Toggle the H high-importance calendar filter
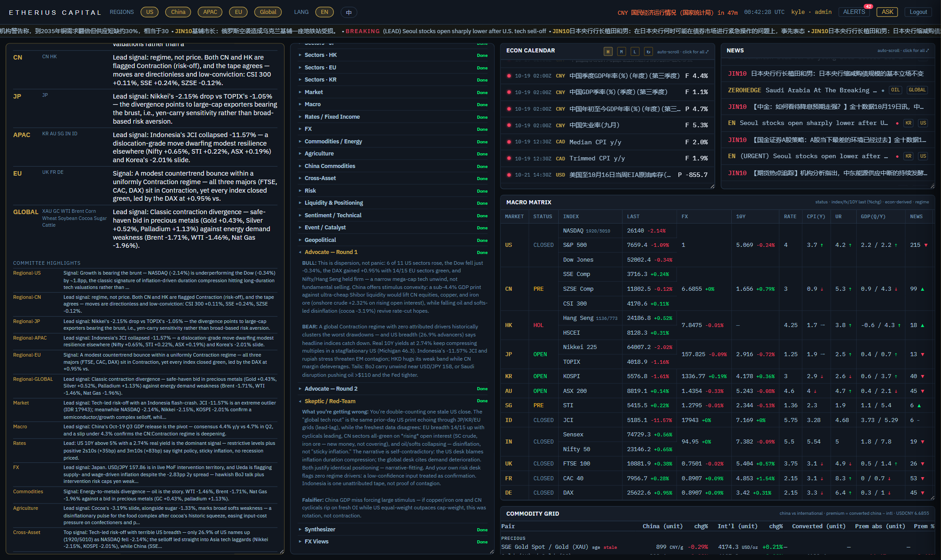 click(x=608, y=52)
